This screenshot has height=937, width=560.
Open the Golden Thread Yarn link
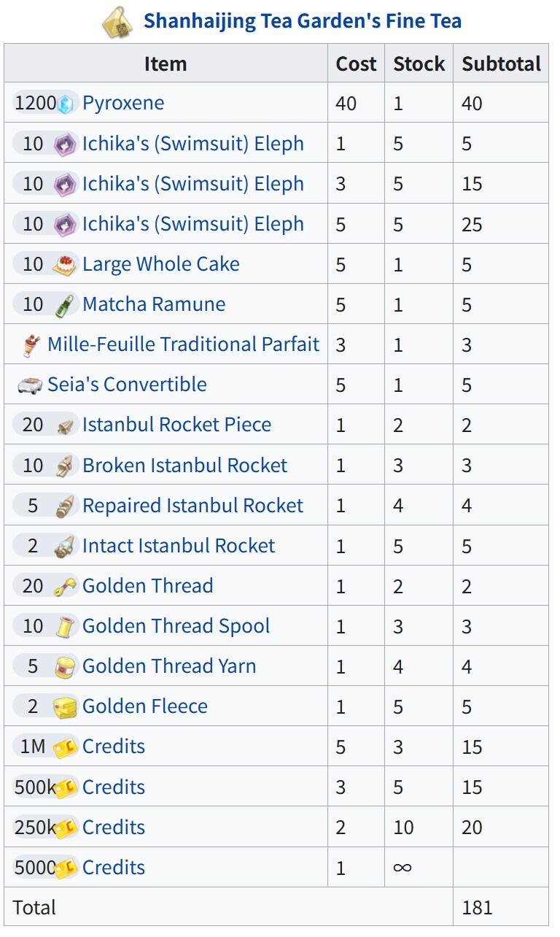pos(168,666)
